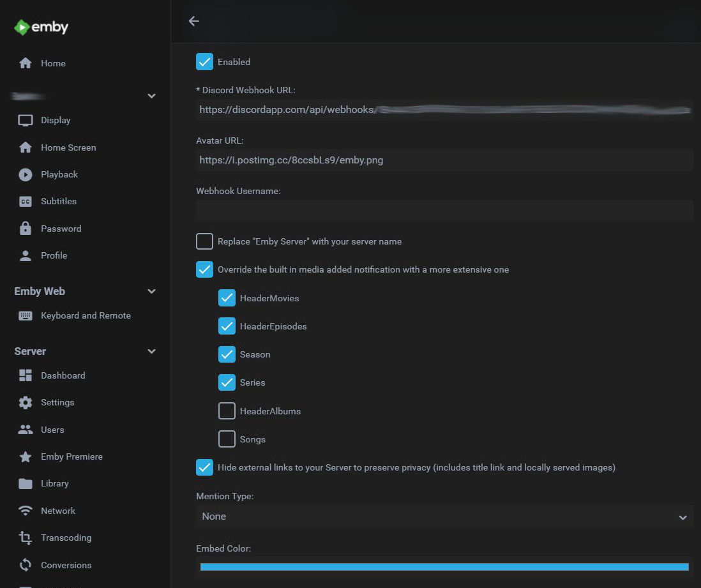Click the Conversions sync icon
The image size is (701, 588).
[26, 565]
